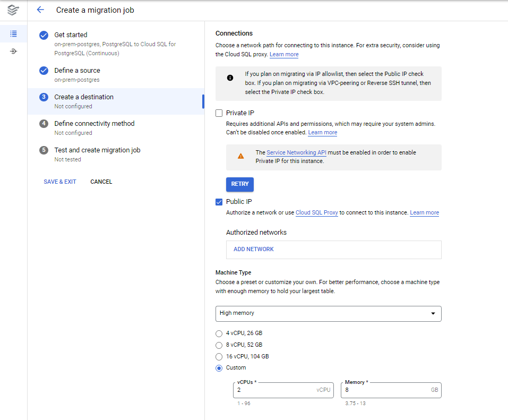
Task: Open the Connection profiles icon in sidebar
Action: click(x=14, y=51)
